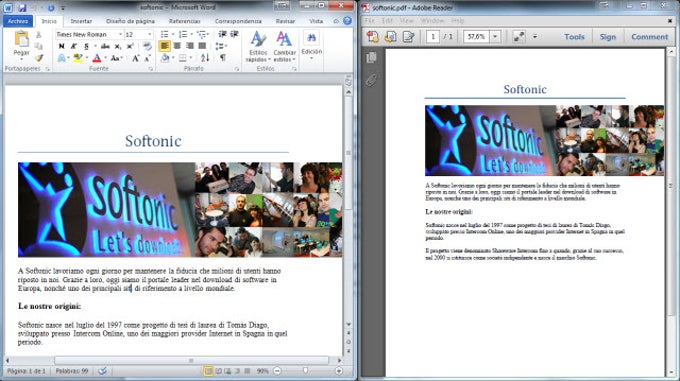Click the proofing check icon in status bar

click(x=102, y=371)
